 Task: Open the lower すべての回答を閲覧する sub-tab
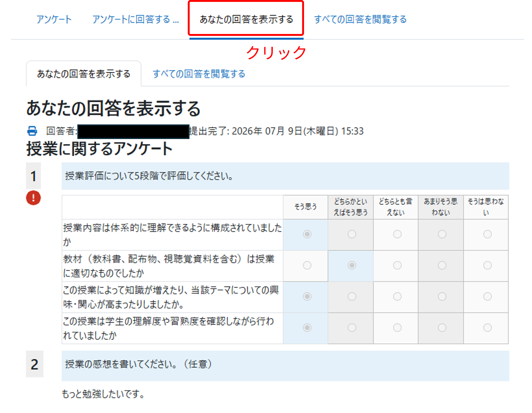[x=199, y=74]
